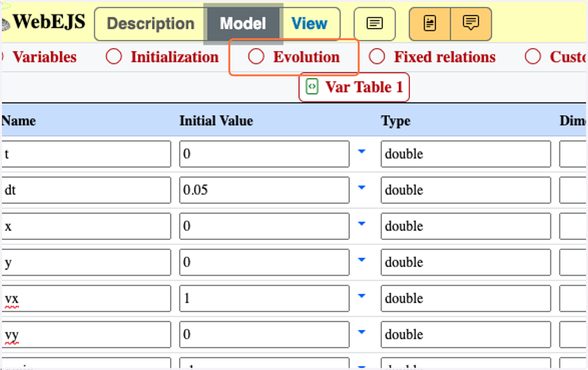Click the double type field for y
This screenshot has width=588, height=370.
tap(466, 262)
